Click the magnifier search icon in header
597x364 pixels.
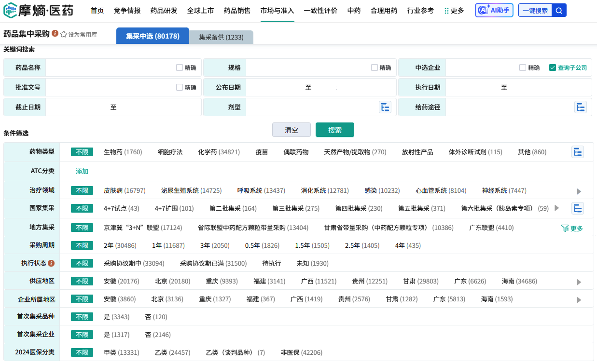point(559,11)
